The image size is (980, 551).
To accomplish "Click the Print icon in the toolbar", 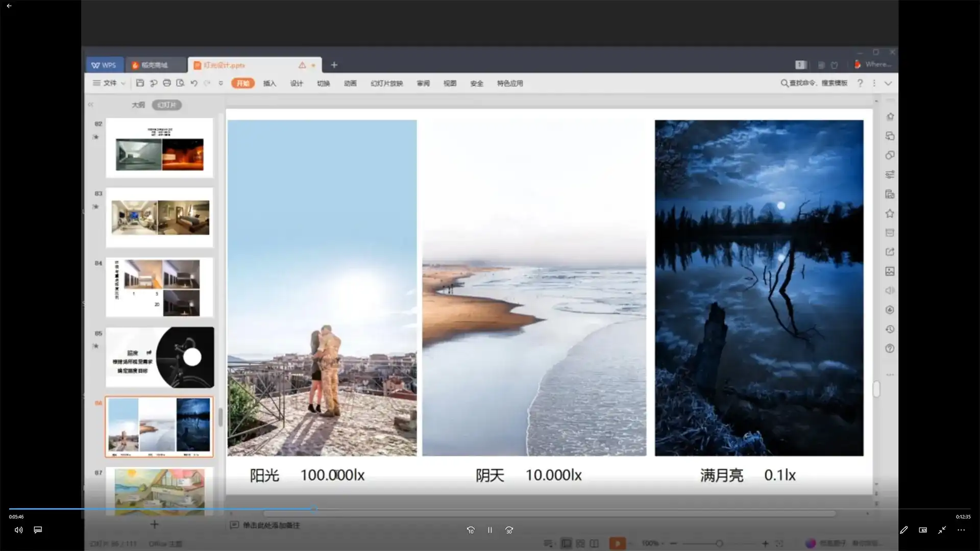I will [167, 83].
